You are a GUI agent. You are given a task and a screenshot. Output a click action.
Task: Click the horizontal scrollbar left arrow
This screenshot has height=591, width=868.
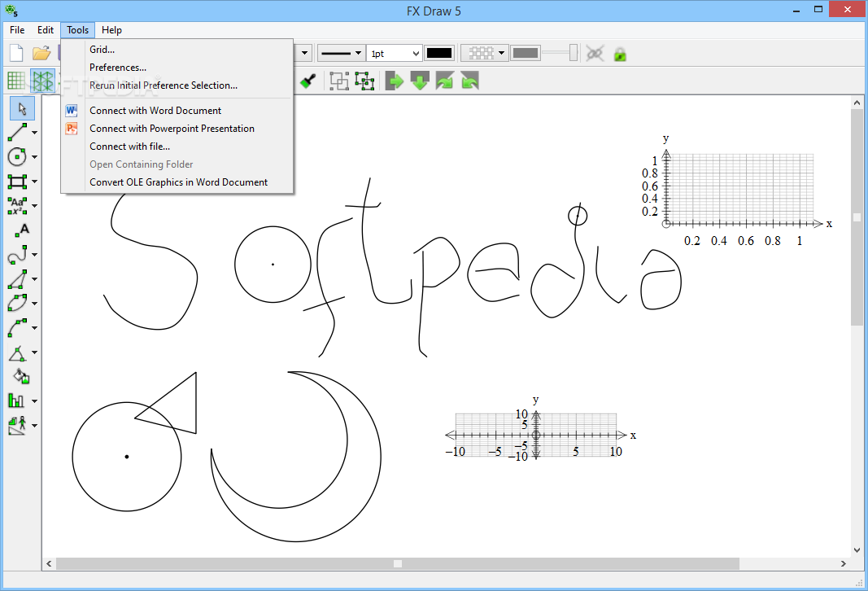50,564
